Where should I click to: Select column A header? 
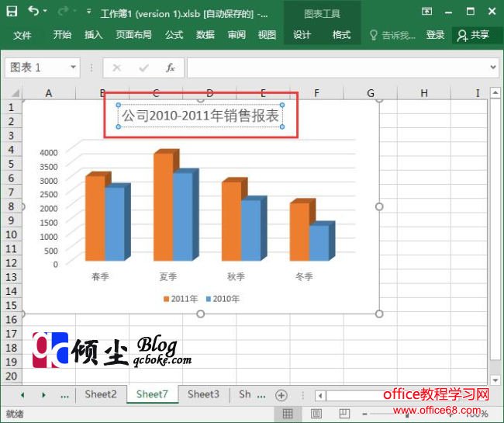coord(49,93)
